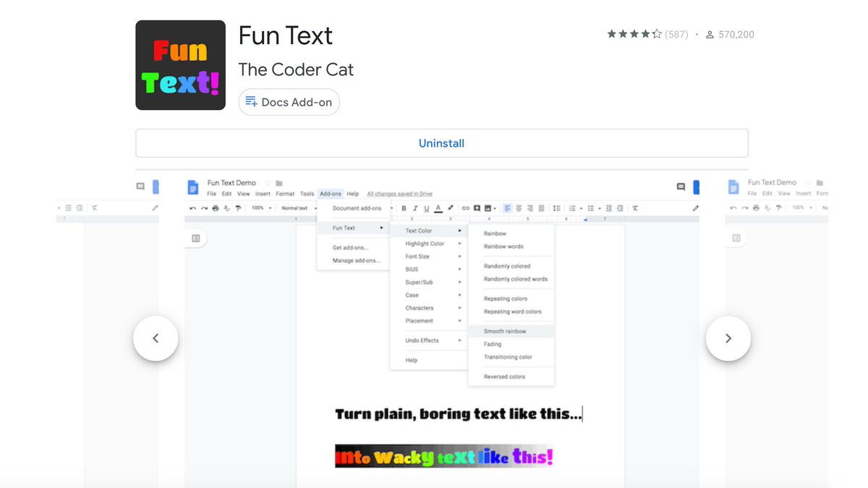
Task: Open the 100% zoom dropdown in center preview
Action: [x=261, y=208]
